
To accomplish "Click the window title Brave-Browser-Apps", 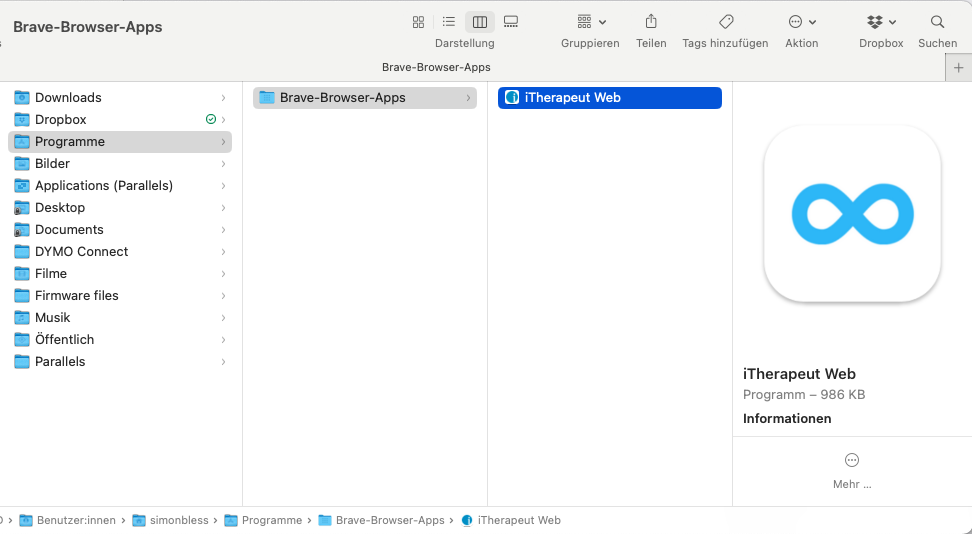I will [x=87, y=27].
